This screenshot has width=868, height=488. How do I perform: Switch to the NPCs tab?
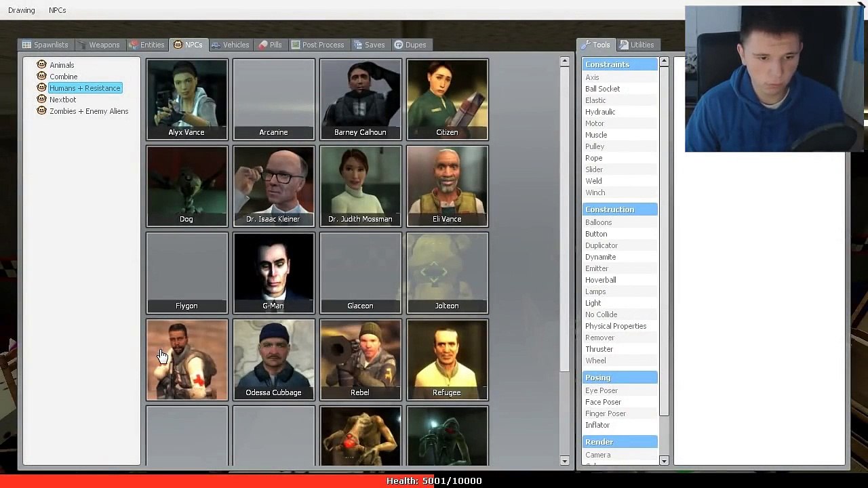188,45
